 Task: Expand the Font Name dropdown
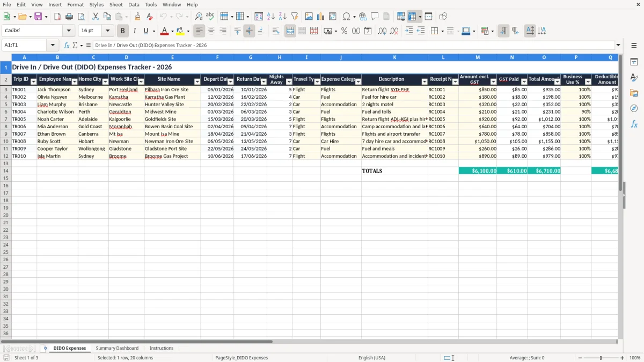[x=69, y=31]
